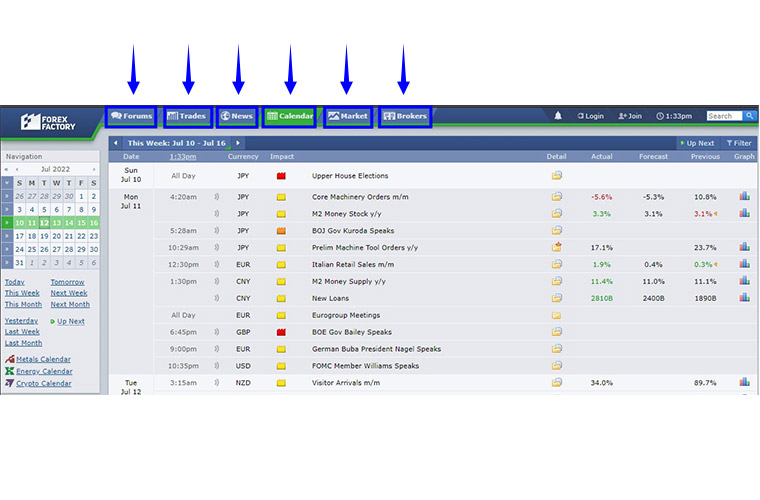Show graph for Visitor Arrivals

pos(744,382)
